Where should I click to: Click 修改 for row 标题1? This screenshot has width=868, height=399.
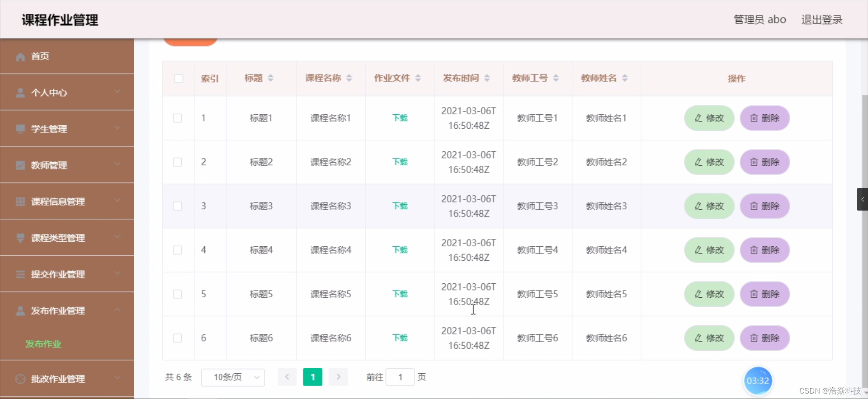click(709, 118)
